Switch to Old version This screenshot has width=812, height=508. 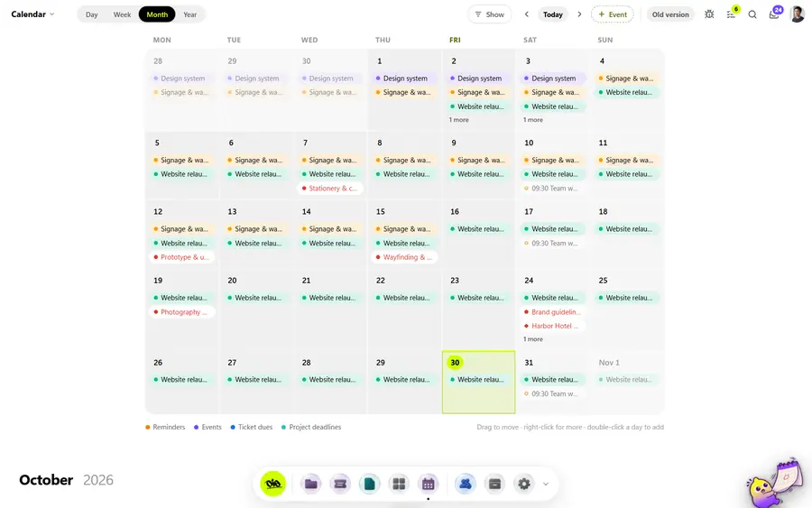click(x=670, y=14)
